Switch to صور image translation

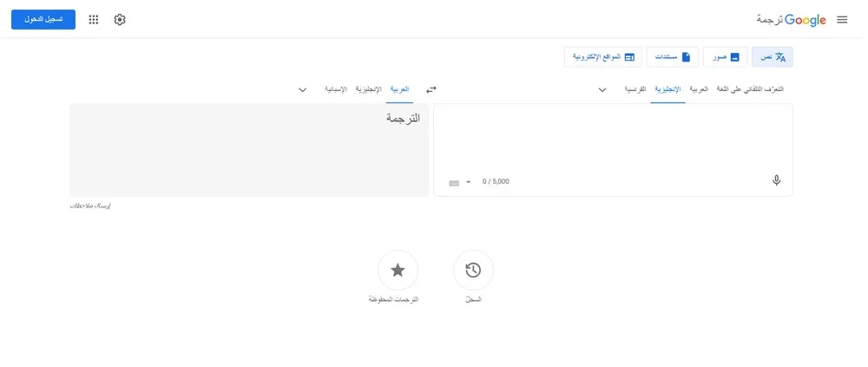(x=725, y=57)
